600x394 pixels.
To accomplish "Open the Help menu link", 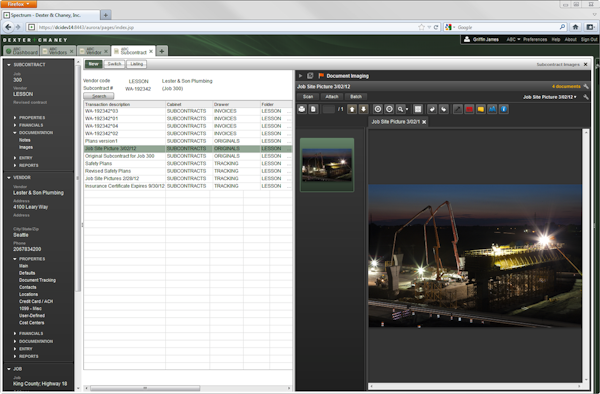I will (556, 39).
